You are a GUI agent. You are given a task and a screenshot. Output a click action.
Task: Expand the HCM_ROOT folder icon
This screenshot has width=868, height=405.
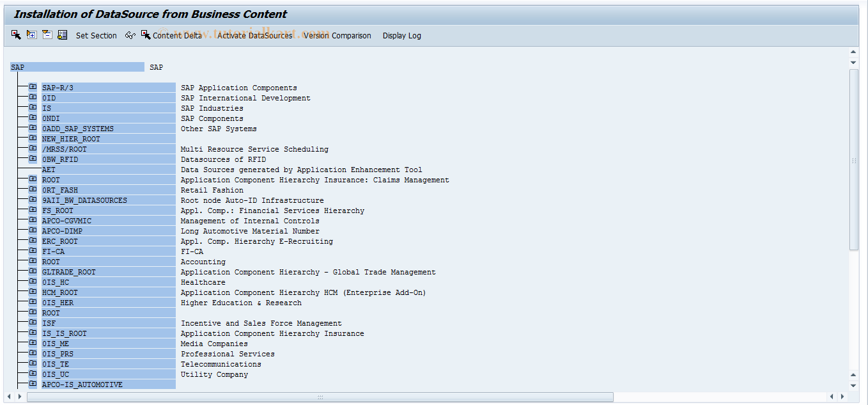click(33, 292)
